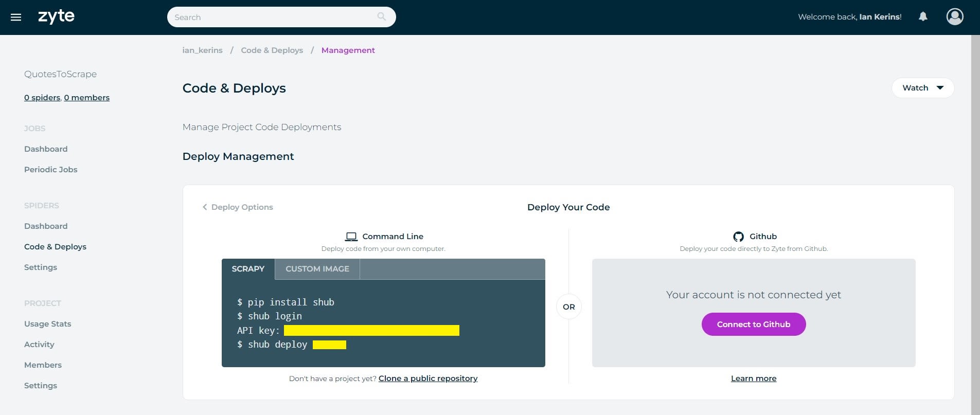Go back via Deploy Options chevron
Viewport: 980px width, 415px height.
coord(205,207)
